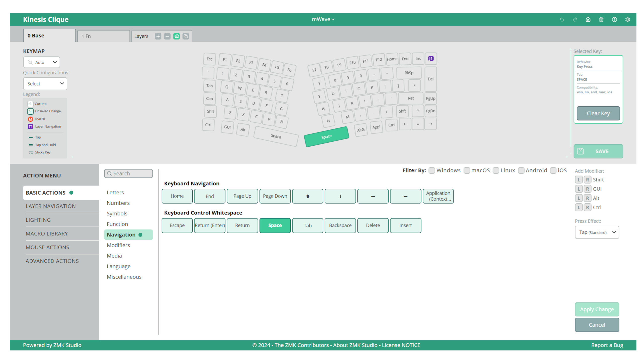Click the green rename layer icon
Viewport: 644px width, 362px height.
point(177,36)
